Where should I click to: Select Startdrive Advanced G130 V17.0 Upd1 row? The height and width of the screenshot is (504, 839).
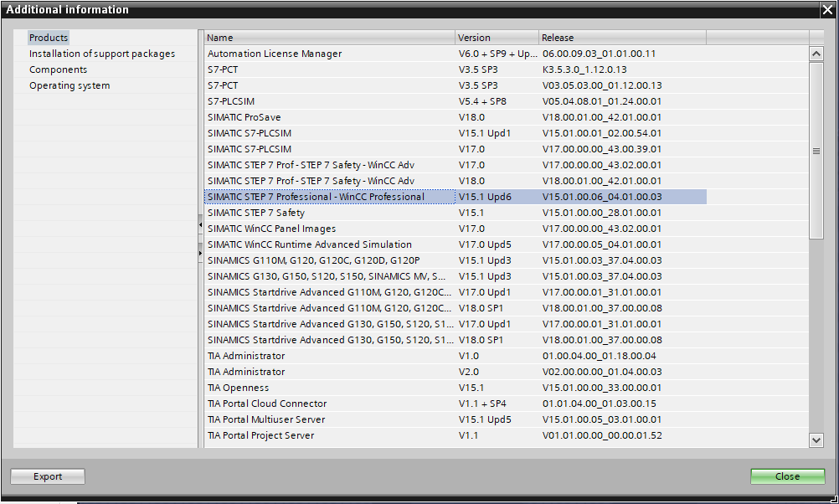pos(456,324)
